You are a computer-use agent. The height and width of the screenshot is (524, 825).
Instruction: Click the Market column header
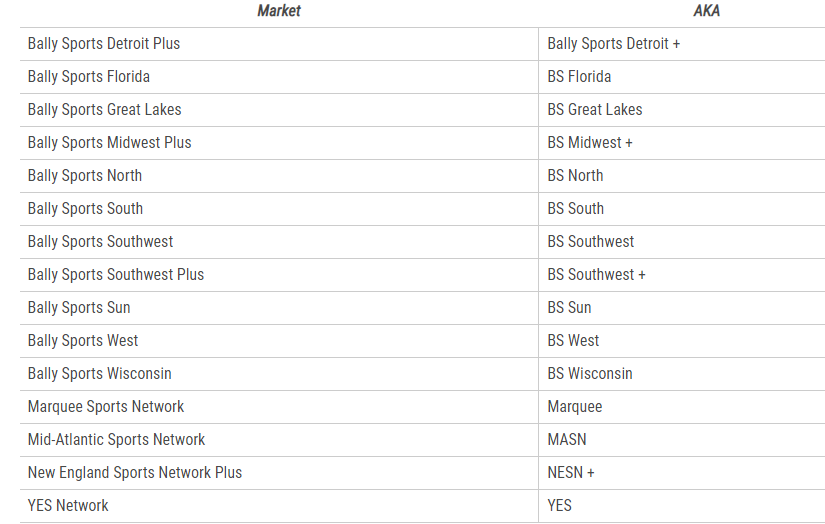pyautogui.click(x=279, y=11)
